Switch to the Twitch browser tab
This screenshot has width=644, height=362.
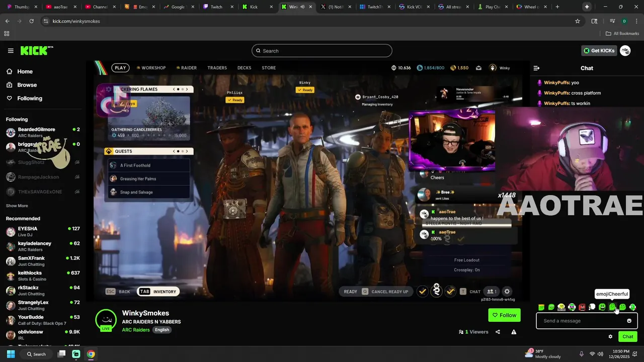(x=216, y=7)
